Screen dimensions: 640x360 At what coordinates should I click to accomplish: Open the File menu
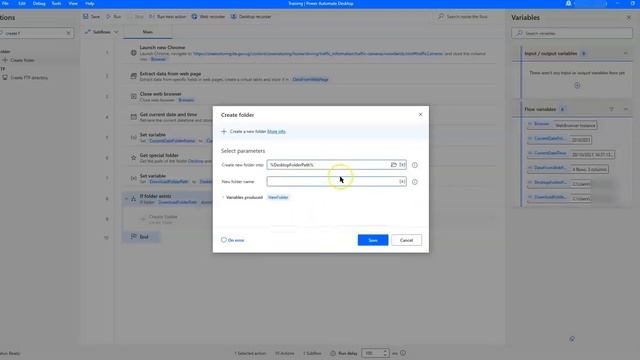point(5,3)
